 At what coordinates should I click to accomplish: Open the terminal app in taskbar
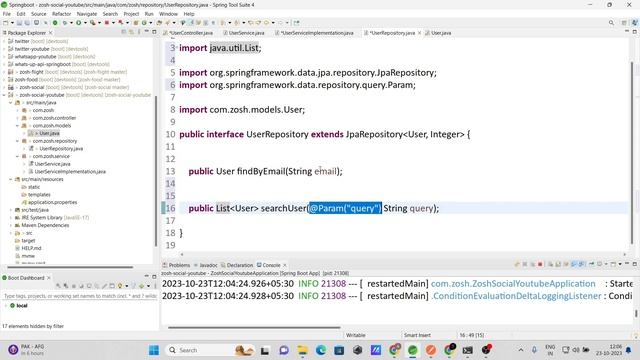point(467,350)
